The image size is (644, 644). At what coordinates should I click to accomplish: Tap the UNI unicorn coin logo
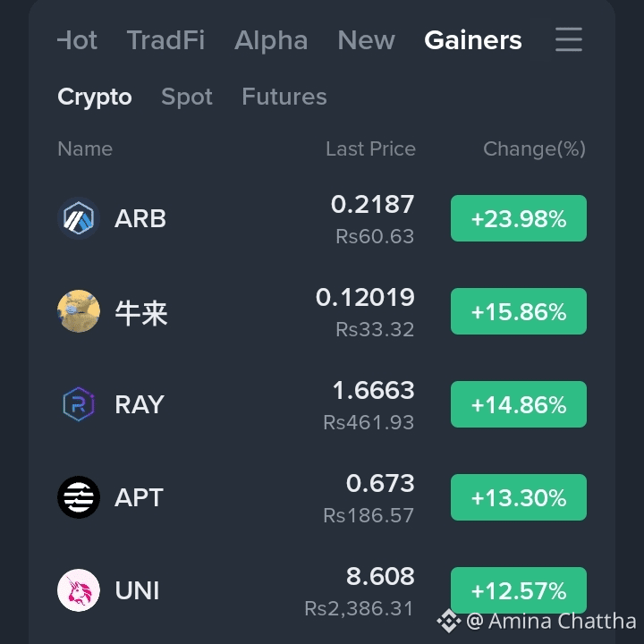tap(79, 590)
